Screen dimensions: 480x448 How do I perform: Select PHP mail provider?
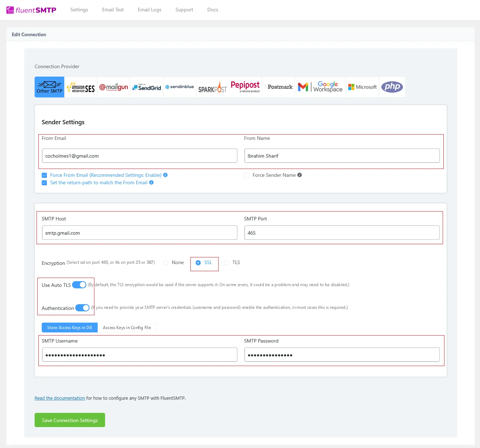(x=392, y=87)
